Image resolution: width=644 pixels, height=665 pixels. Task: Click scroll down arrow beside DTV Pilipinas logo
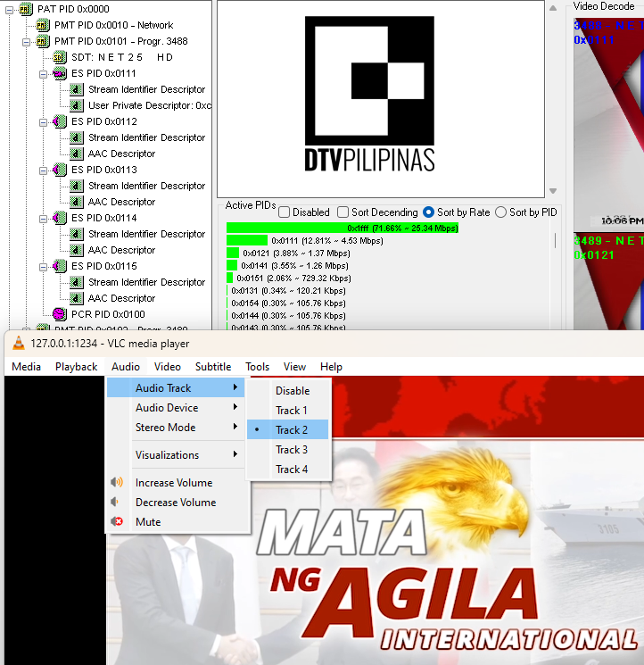[553, 191]
